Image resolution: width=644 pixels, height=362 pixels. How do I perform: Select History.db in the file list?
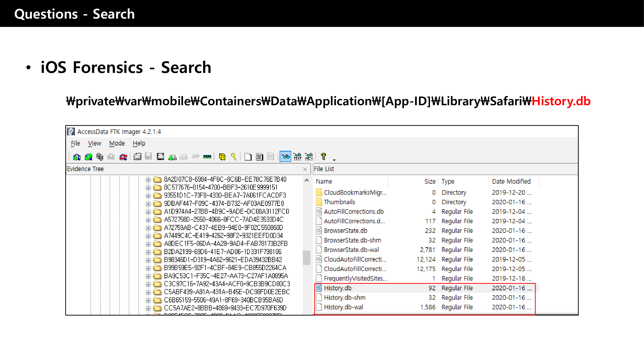[338, 288]
